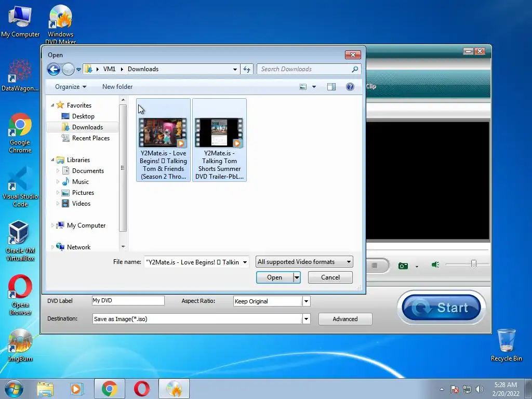Open Recycle Bin on desktop
This screenshot has height=399, width=532.
(506, 345)
